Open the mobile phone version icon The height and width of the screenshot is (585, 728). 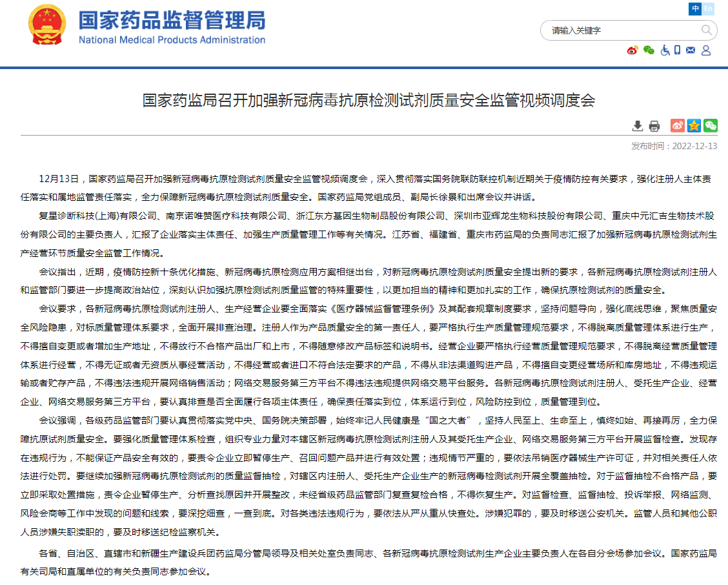pyautogui.click(x=678, y=50)
